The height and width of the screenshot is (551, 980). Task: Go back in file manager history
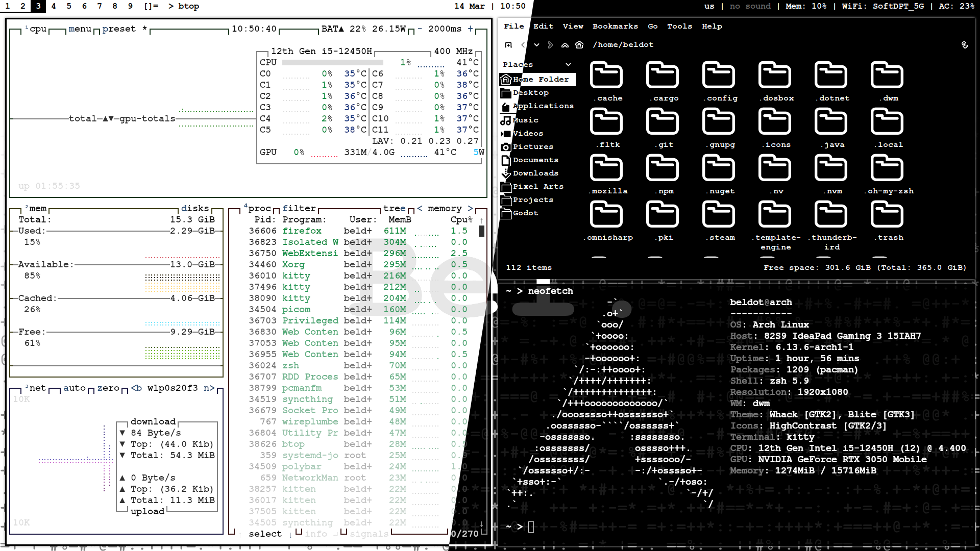click(x=523, y=45)
